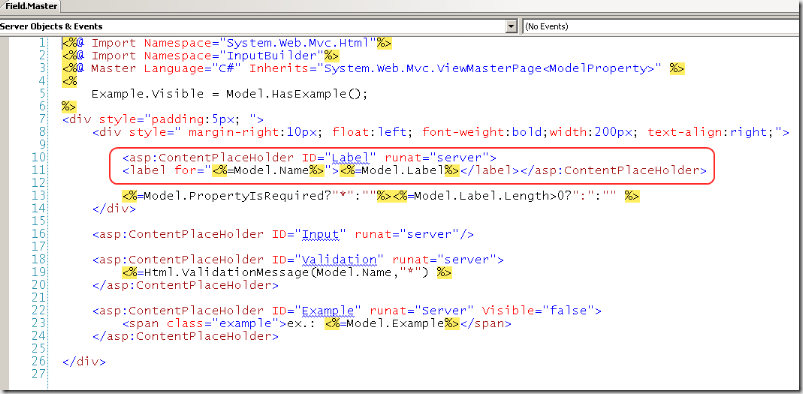This screenshot has height=394, width=803.
Task: Click the Html.ValidationMessage code line
Action: pyautogui.click(x=287, y=273)
